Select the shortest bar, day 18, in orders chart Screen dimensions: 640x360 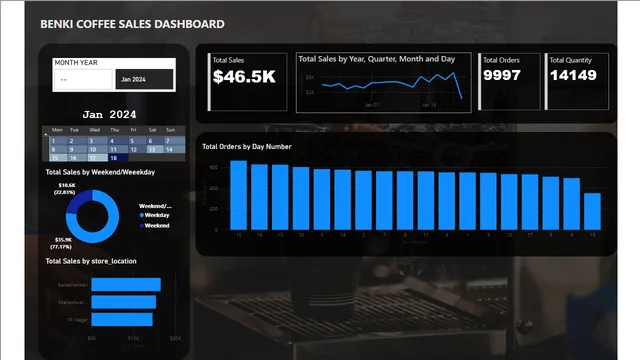coord(592,211)
